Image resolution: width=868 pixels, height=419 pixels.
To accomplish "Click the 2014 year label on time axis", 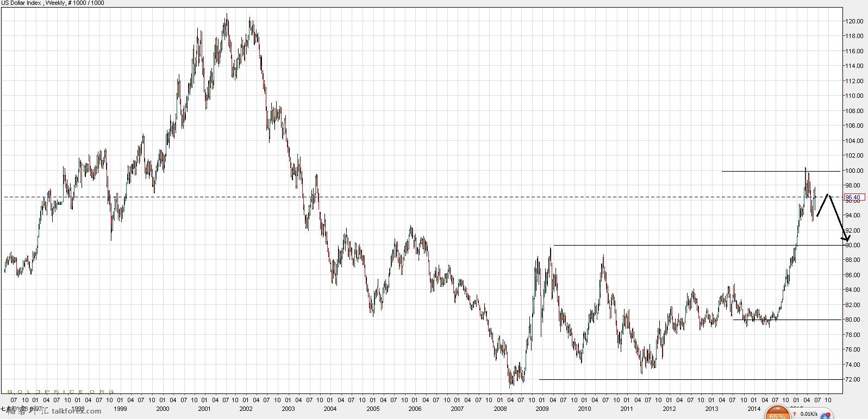I will [x=754, y=409].
